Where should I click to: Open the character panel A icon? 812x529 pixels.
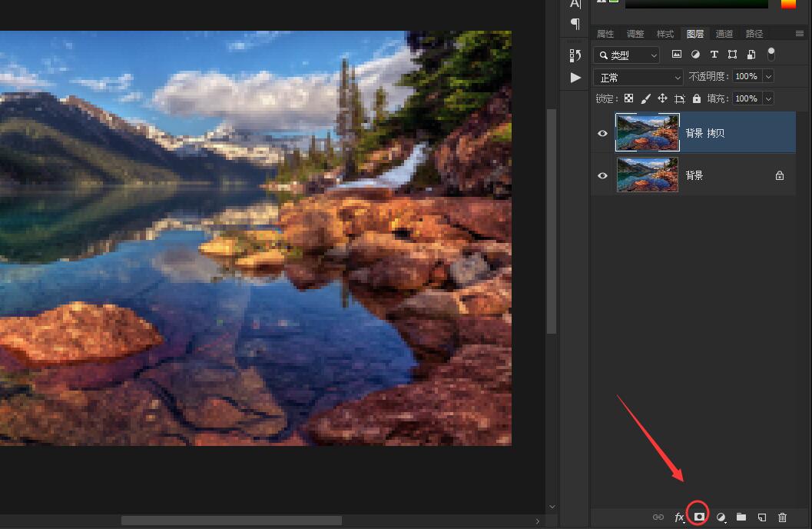point(575,4)
